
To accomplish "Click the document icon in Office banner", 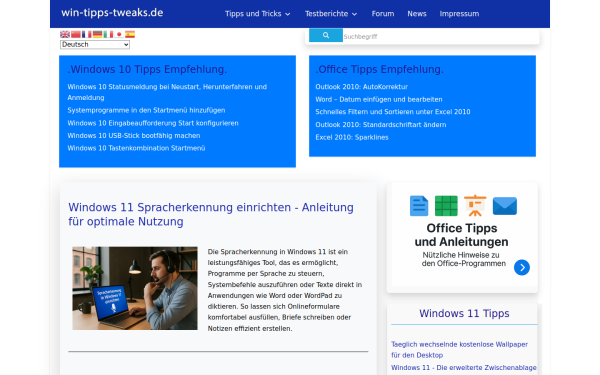I will click(419, 206).
